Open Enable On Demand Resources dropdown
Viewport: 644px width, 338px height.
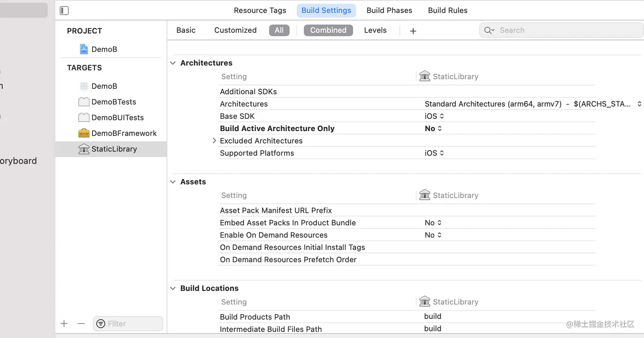coord(433,235)
